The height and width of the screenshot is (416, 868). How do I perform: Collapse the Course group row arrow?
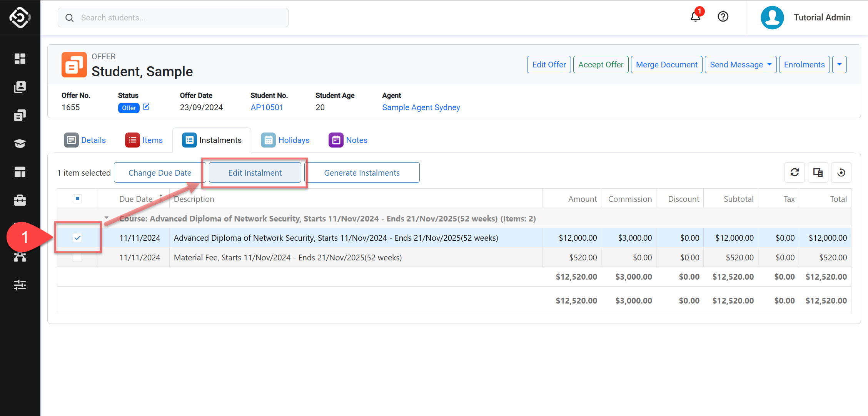[107, 218]
